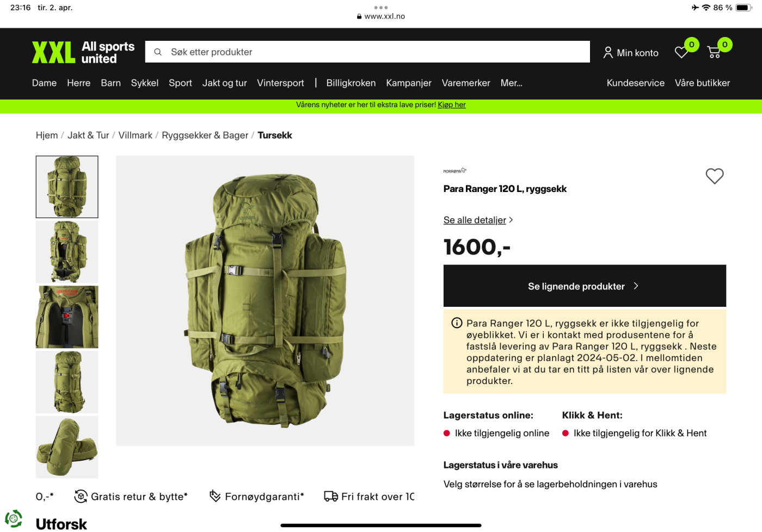762x532 pixels.
Task: Click the cookie settings icon at bottom left
Action: [14, 518]
